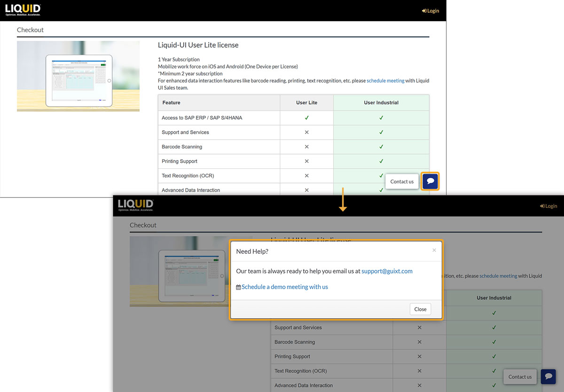Click User Lite checkmark for SAP ERP access
The image size is (564, 392).
coord(306,118)
